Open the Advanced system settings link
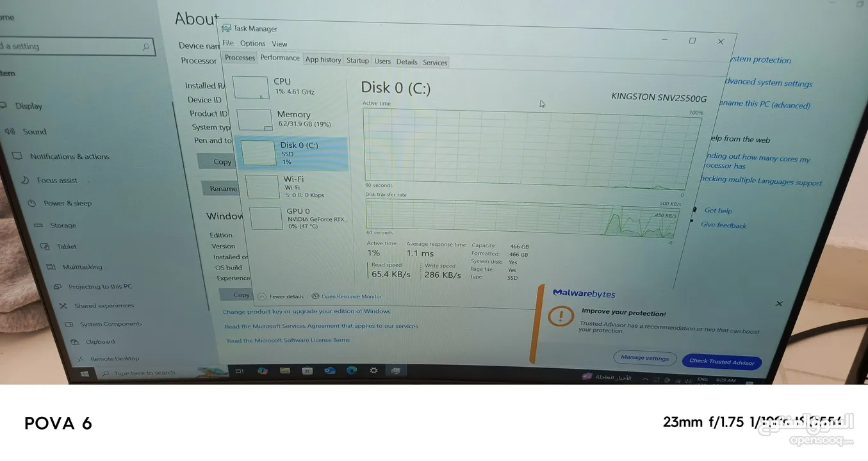 click(x=769, y=83)
